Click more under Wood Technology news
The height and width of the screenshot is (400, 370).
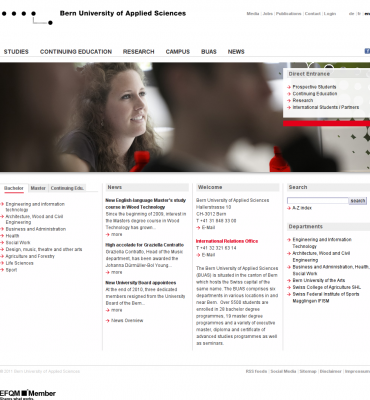tap(116, 234)
